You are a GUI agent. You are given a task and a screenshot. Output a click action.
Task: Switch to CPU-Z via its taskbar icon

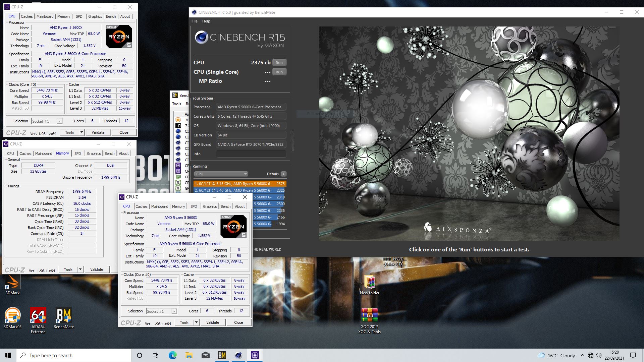point(255,355)
